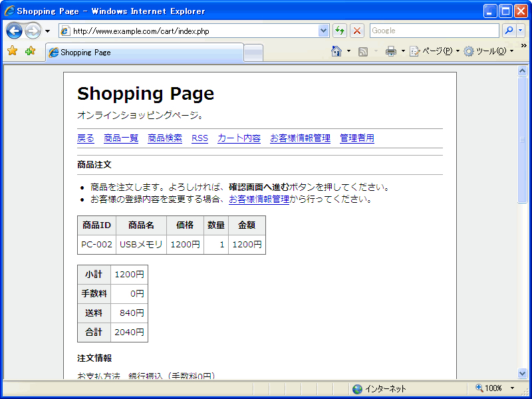532x399 pixels.
Task: Open the zoom level dropdown next to 100%
Action: pos(512,388)
